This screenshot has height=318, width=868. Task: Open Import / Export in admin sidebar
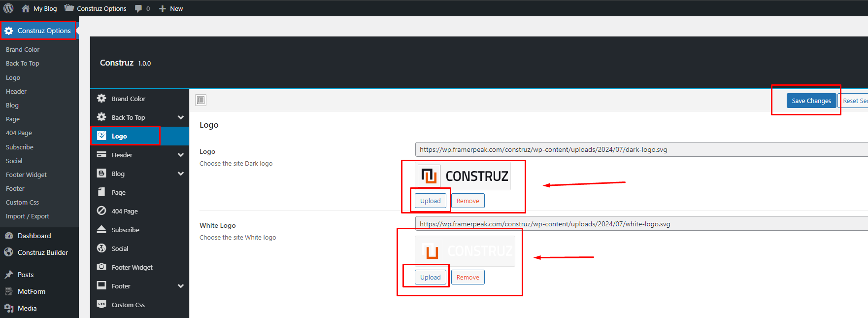tap(28, 216)
